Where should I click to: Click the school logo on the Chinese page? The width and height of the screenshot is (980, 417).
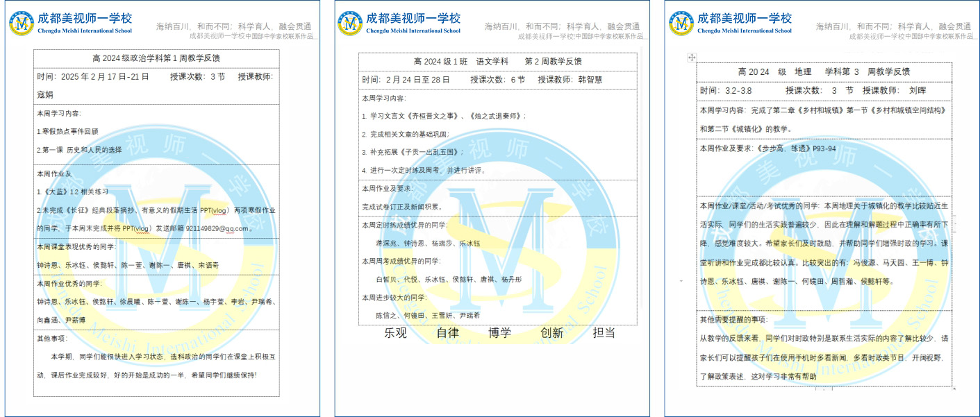coord(350,24)
